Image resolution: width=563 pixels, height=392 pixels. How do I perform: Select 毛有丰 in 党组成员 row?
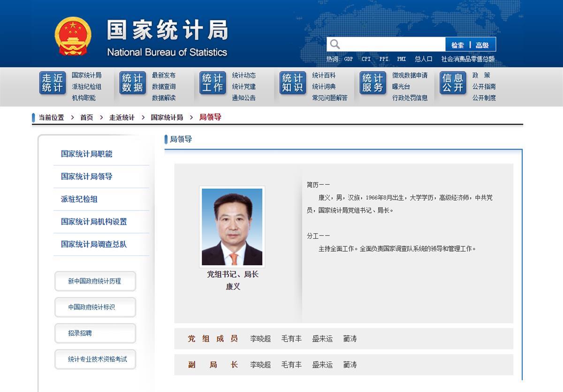click(291, 339)
